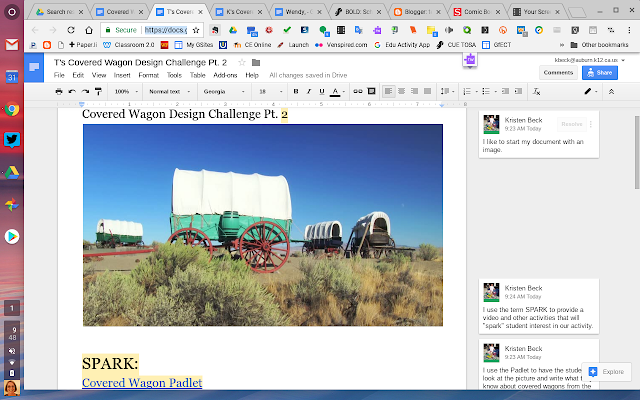This screenshot has height=400, width=640.
Task: Move document using the folder icon
Action: point(256,62)
